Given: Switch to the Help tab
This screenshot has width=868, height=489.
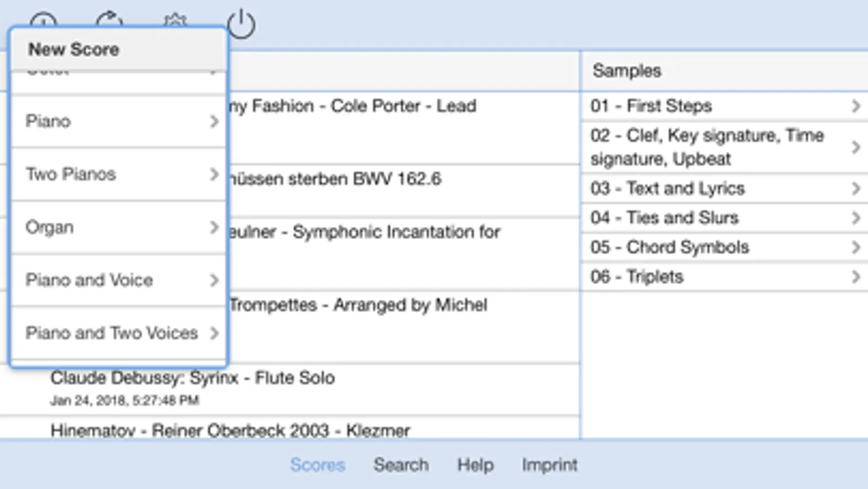Looking at the screenshot, I should [475, 465].
